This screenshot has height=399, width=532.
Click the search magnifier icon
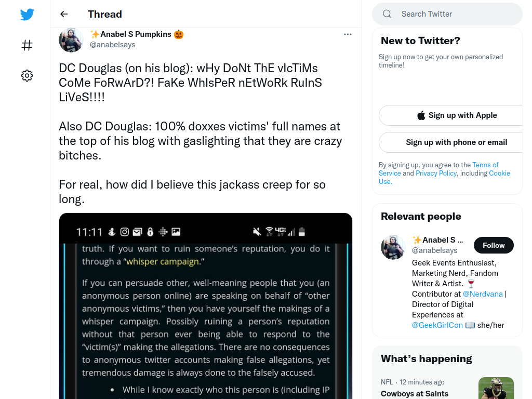[387, 14]
